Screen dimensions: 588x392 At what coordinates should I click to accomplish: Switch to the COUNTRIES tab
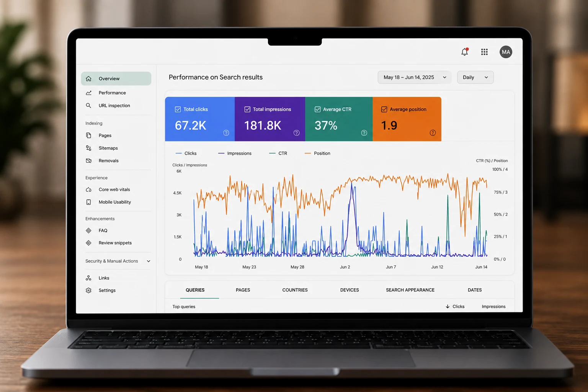coord(295,290)
